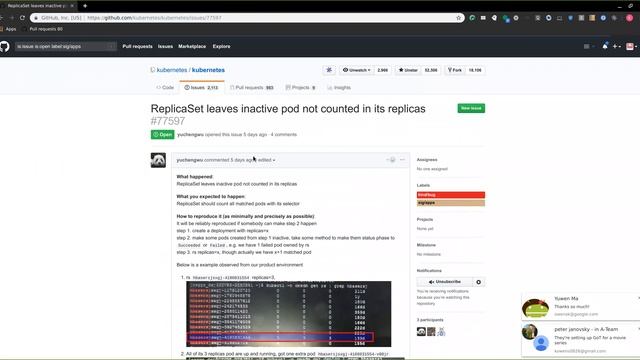Click the watchers count 2,966
Image resolution: width=640 pixels, height=360 pixels.
[x=383, y=70]
